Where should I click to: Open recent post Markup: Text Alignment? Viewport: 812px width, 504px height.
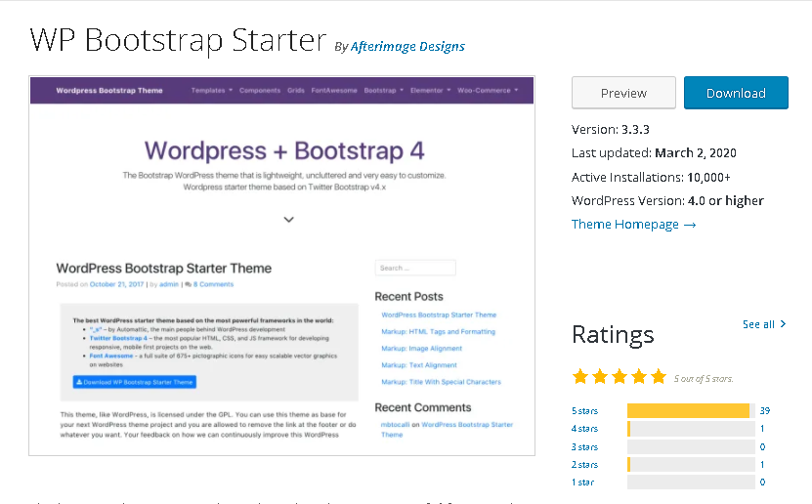[419, 365]
